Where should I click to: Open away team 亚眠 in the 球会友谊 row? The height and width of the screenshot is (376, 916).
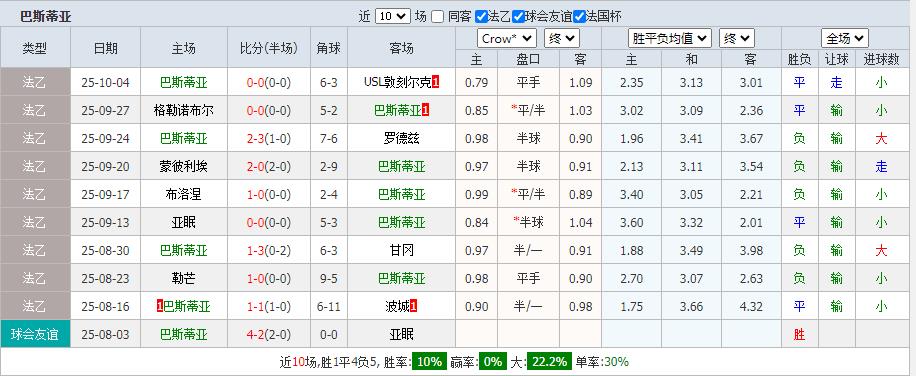[401, 335]
